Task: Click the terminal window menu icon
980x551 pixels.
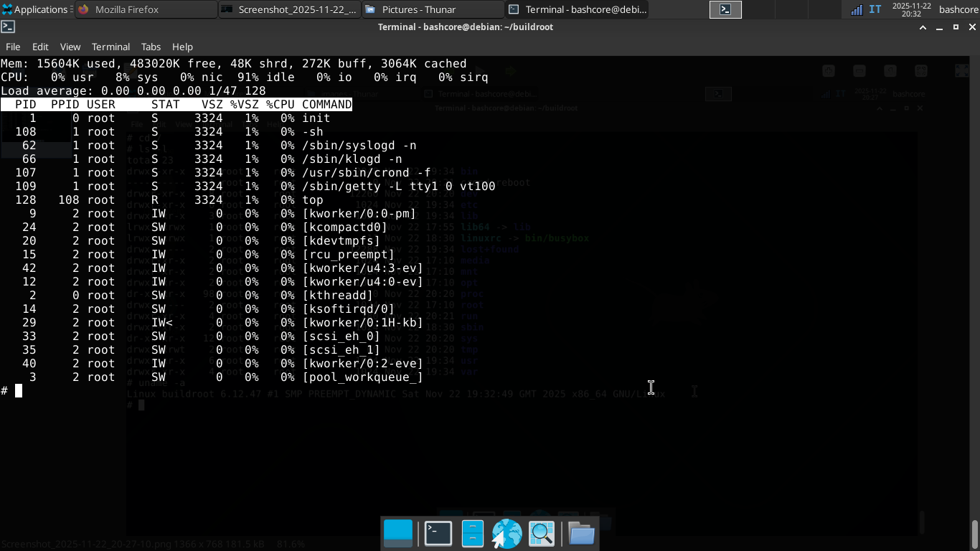Action: 7,27
